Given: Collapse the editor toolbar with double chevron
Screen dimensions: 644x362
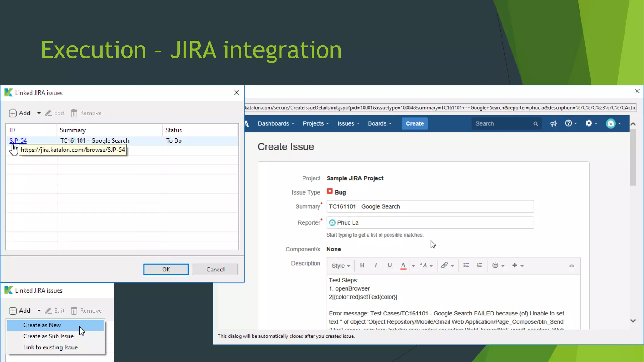Looking at the screenshot, I should [571, 266].
